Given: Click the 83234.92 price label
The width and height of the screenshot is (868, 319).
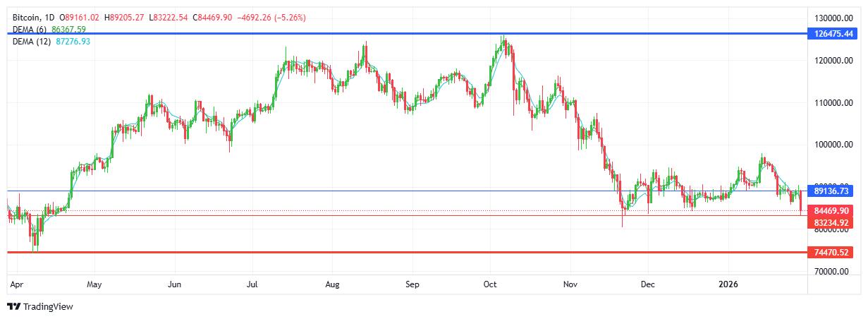Looking at the screenshot, I should [x=833, y=222].
